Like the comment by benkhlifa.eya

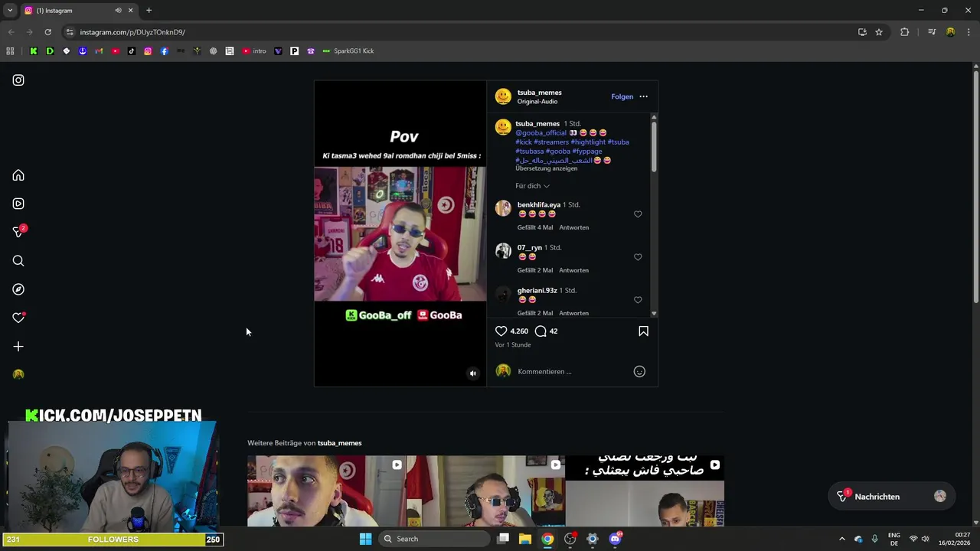click(x=638, y=214)
